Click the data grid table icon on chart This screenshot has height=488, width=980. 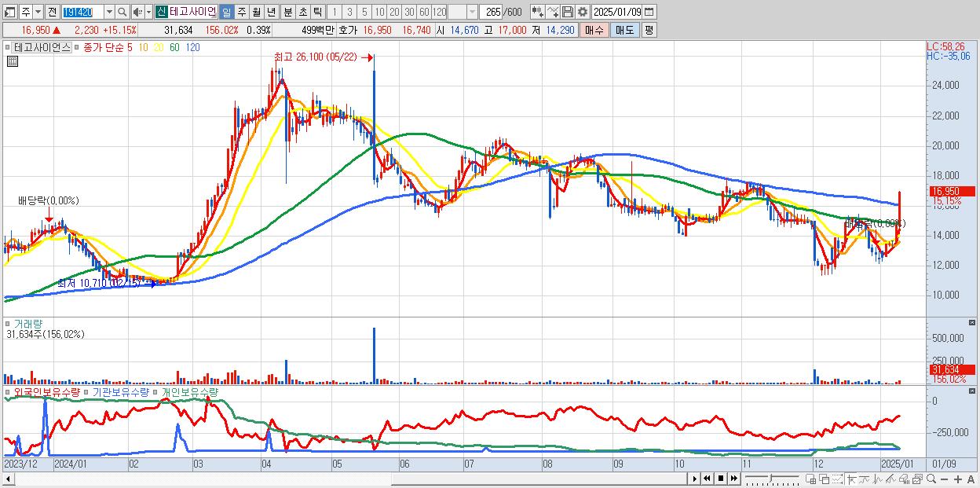(13, 61)
